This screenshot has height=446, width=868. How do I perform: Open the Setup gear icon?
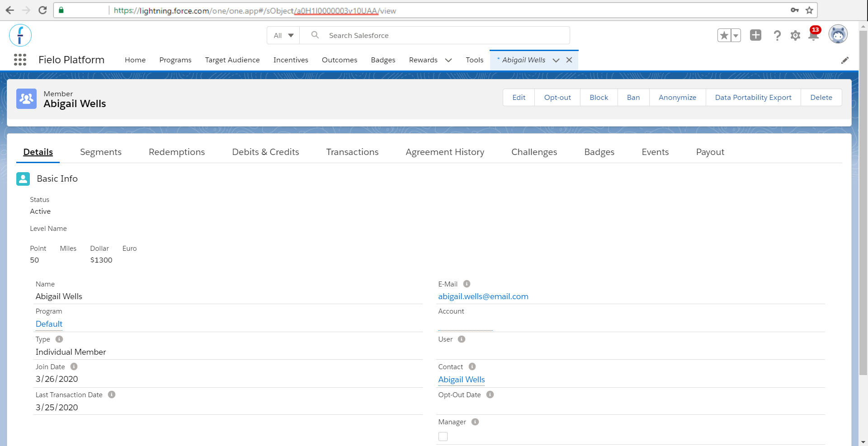click(795, 35)
